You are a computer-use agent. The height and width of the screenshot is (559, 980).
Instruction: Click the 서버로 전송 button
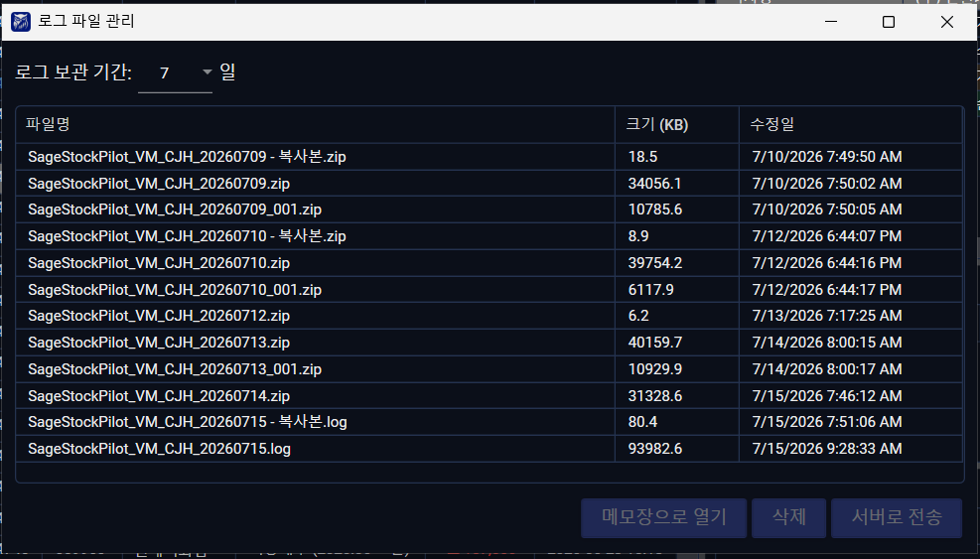pos(897,517)
